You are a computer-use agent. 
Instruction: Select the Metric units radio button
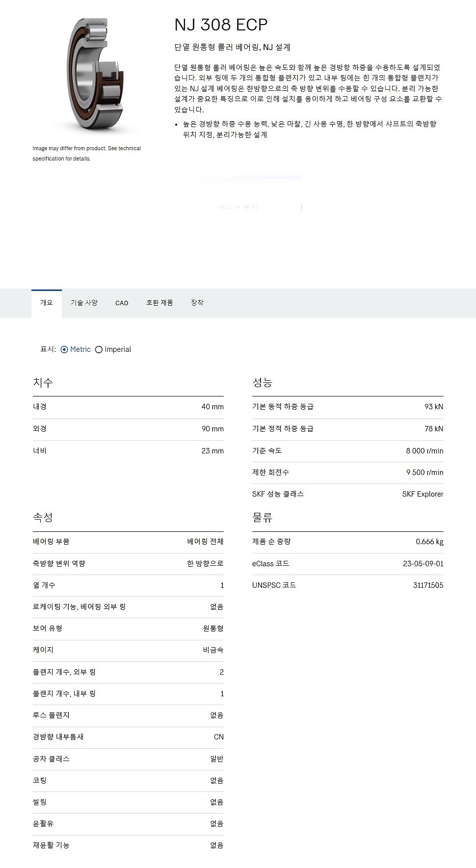click(64, 349)
